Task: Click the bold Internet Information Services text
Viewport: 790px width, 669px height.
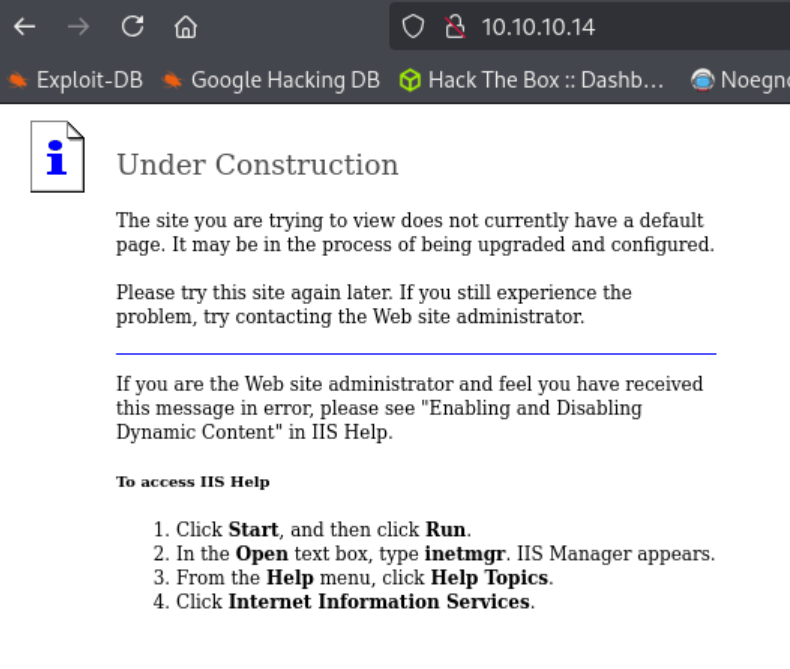Action: [x=378, y=601]
